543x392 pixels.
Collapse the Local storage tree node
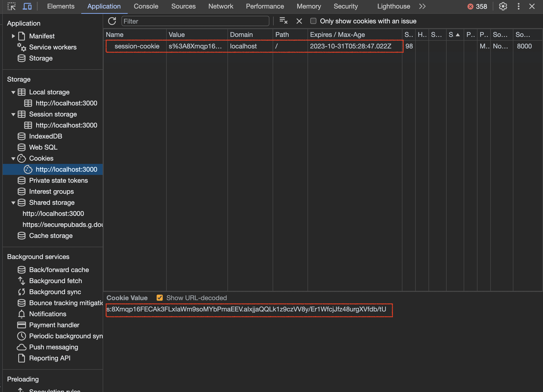tap(13, 92)
